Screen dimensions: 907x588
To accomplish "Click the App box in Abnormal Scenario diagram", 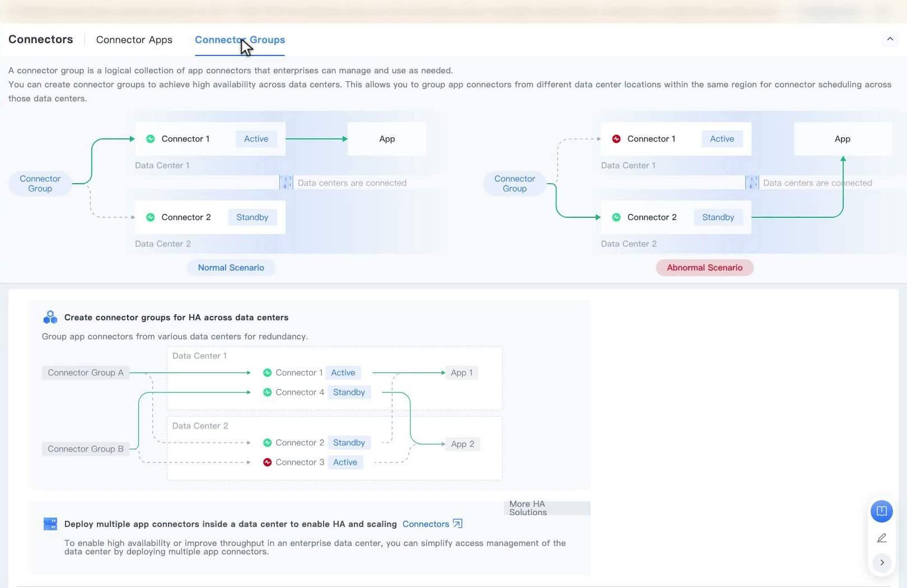I will coord(843,139).
